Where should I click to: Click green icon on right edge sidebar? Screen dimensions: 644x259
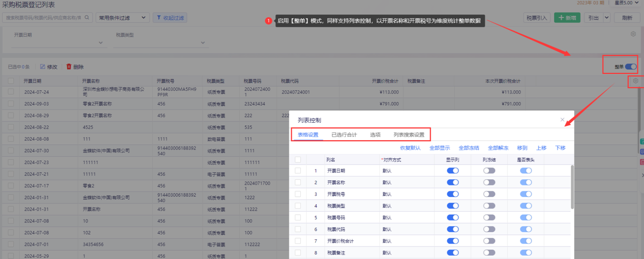[642, 141]
